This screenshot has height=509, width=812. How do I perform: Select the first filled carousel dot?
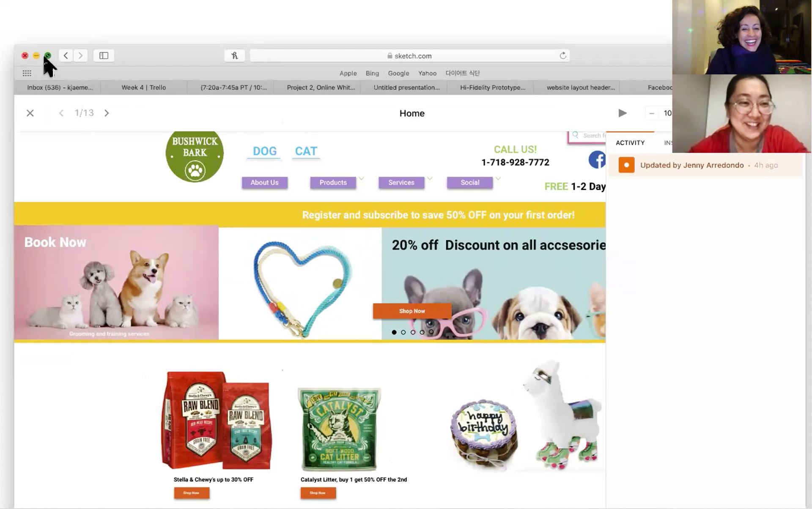coord(394,332)
